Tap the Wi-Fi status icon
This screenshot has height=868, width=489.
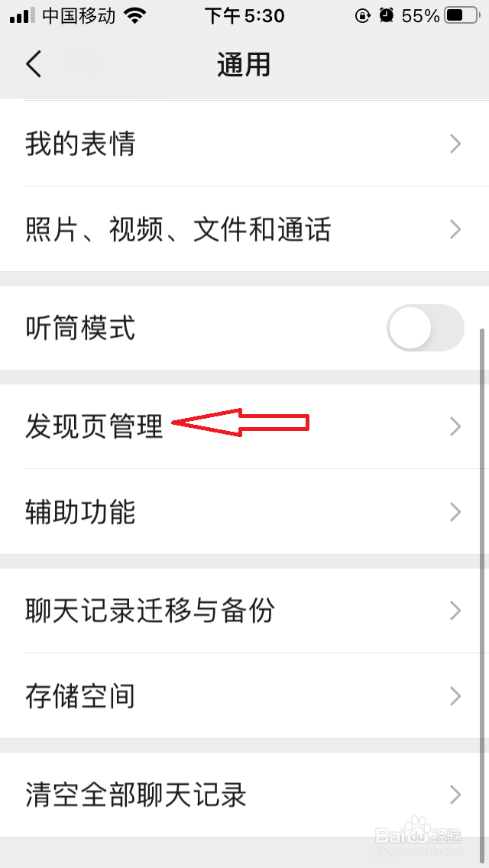point(134,15)
